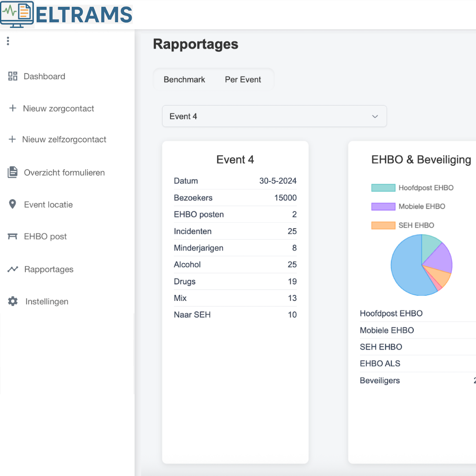Switch to the Benchmark tab

[184, 79]
